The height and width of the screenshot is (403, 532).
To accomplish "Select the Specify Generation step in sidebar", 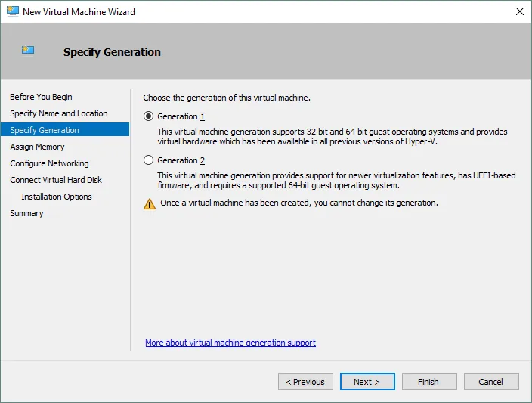I will coord(45,130).
